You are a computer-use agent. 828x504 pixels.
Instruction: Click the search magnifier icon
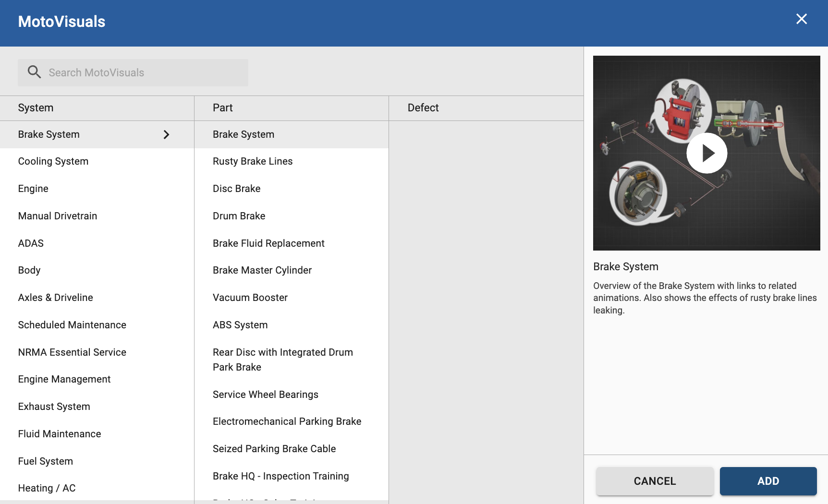(x=34, y=72)
